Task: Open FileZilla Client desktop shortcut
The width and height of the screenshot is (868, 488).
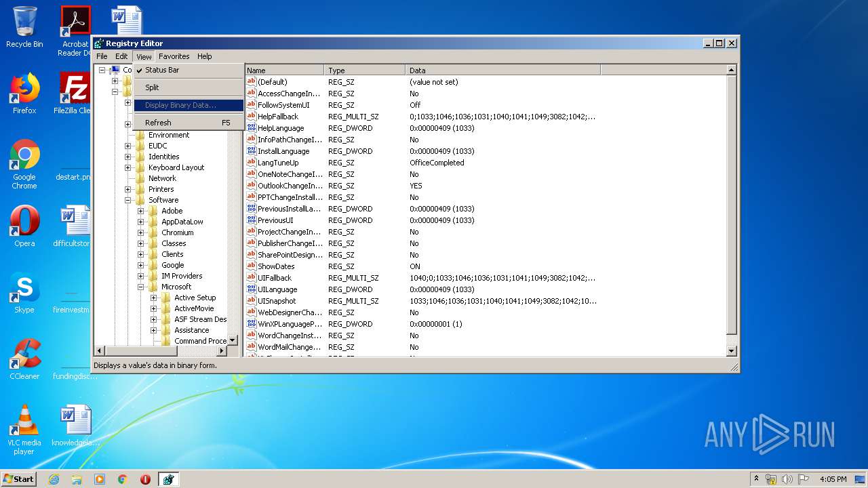Action: click(x=75, y=94)
